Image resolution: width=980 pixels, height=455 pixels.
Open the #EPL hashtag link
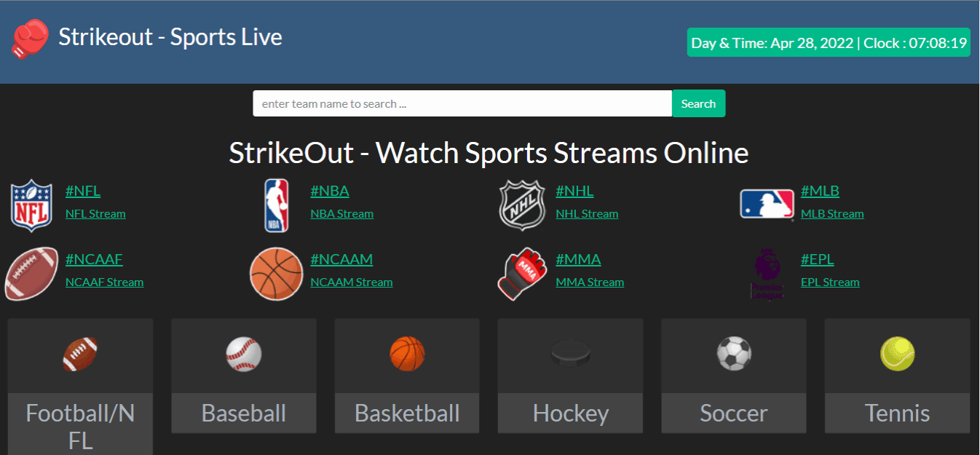tap(818, 260)
